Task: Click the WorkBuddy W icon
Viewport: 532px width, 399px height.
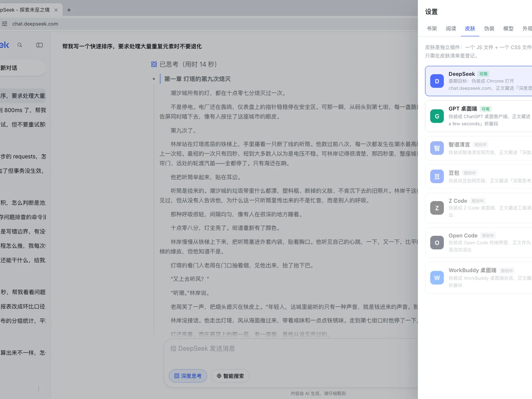Action: click(437, 278)
